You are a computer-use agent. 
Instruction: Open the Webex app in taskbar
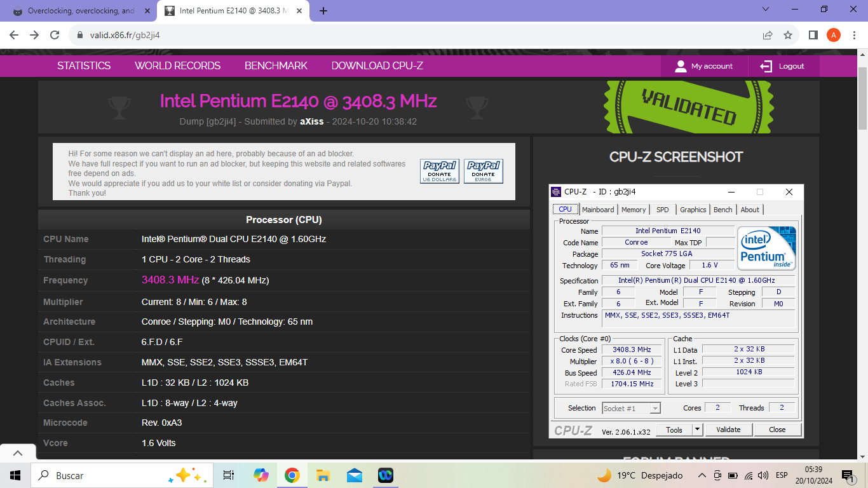pos(386,475)
